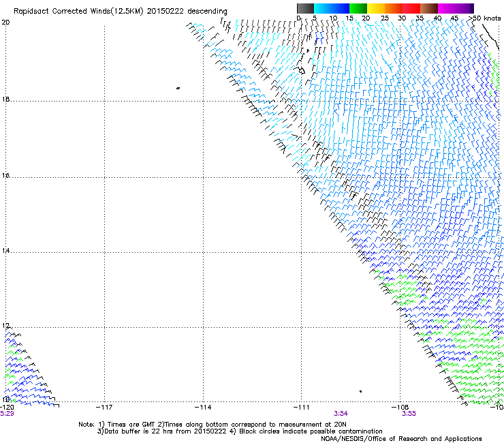504x443 pixels.
Task: Click the yellow 20-25 knots color band
Action: pyautogui.click(x=376, y=8)
